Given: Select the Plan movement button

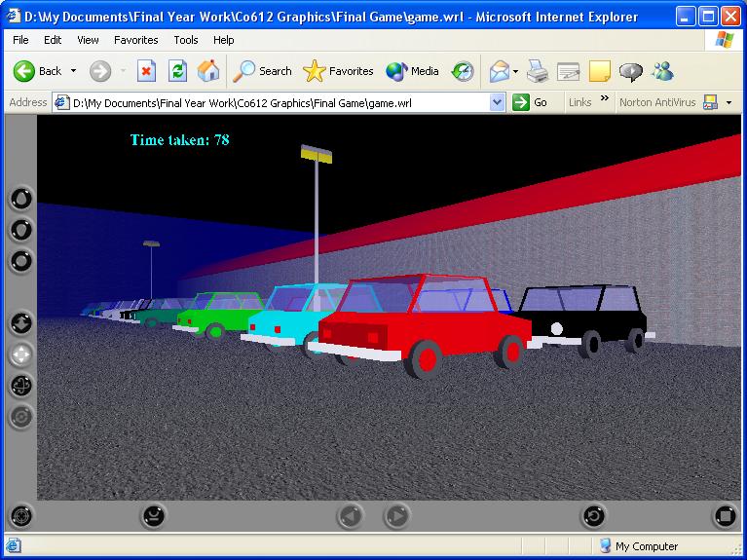Looking at the screenshot, I should tap(21, 323).
